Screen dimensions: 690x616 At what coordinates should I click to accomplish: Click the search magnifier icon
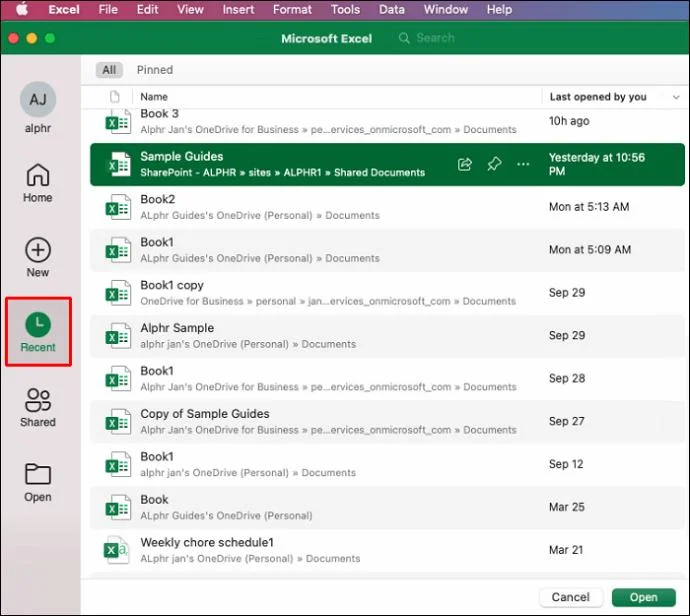click(404, 38)
